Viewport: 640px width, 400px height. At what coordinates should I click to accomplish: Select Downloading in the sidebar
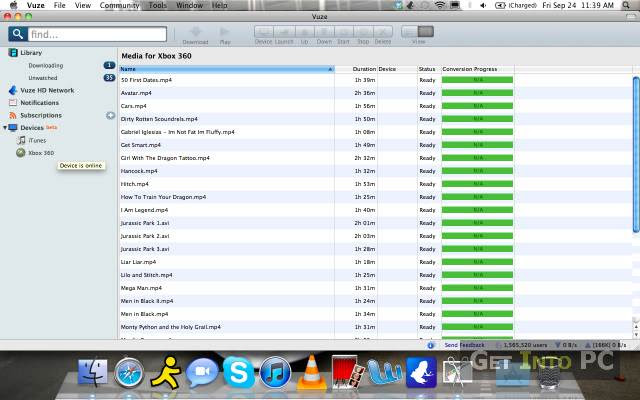point(46,65)
